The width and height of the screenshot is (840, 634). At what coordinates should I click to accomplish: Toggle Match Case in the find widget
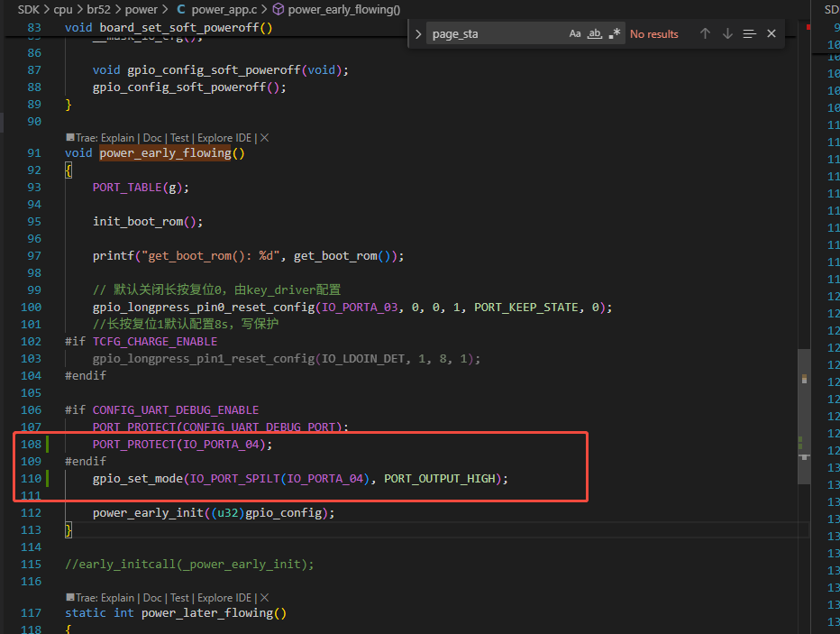pyautogui.click(x=575, y=33)
